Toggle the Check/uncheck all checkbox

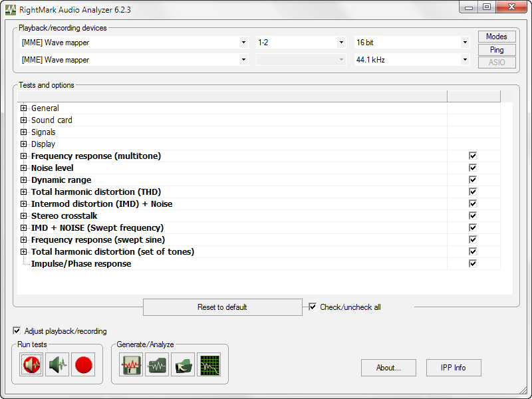pyautogui.click(x=313, y=307)
